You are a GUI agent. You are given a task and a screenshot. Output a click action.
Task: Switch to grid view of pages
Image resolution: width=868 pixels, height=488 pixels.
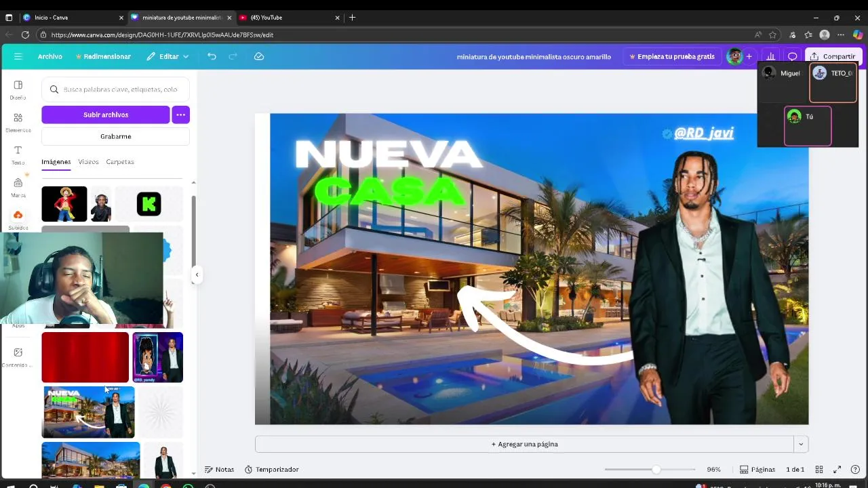pyautogui.click(x=819, y=469)
